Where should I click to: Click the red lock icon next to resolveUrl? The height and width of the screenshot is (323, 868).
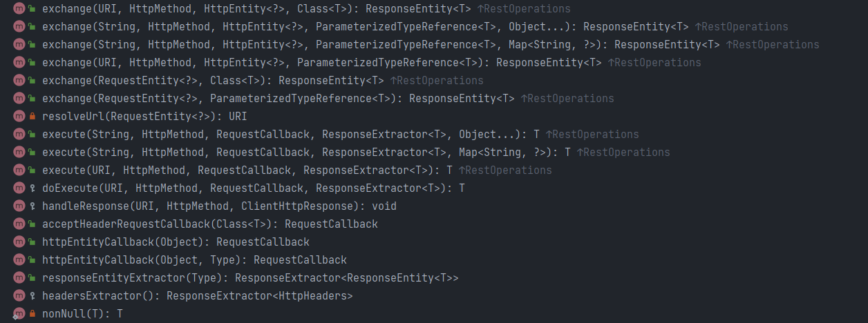32,117
